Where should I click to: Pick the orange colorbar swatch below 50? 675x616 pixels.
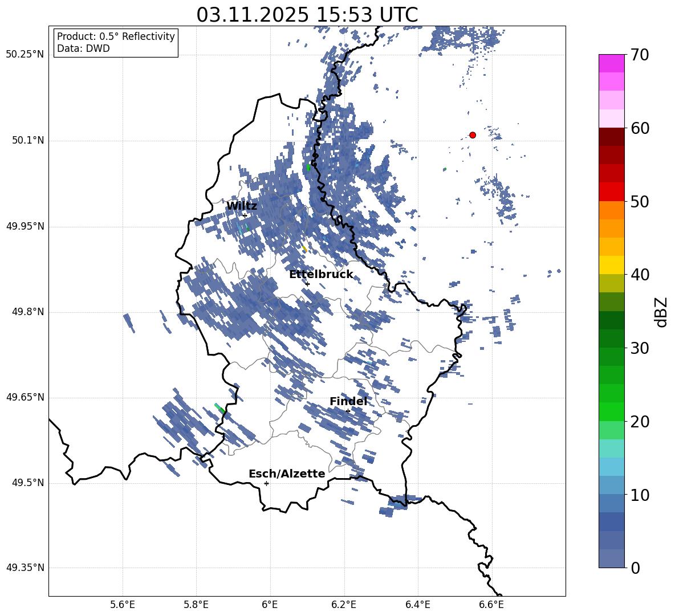tap(611, 210)
